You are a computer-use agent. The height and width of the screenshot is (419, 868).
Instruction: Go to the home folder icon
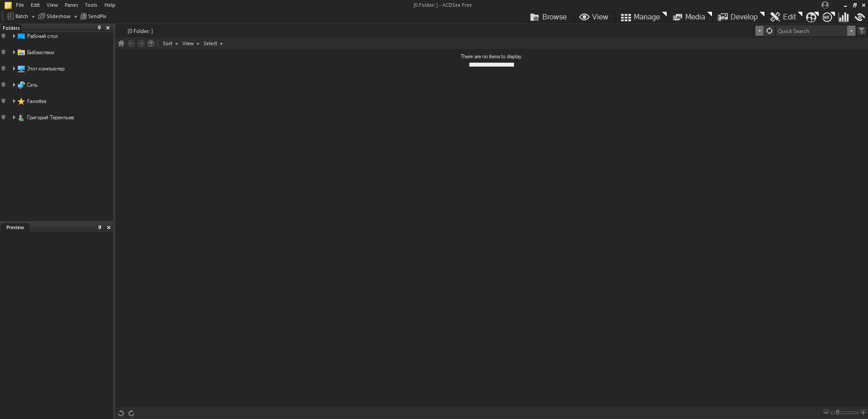tap(121, 43)
